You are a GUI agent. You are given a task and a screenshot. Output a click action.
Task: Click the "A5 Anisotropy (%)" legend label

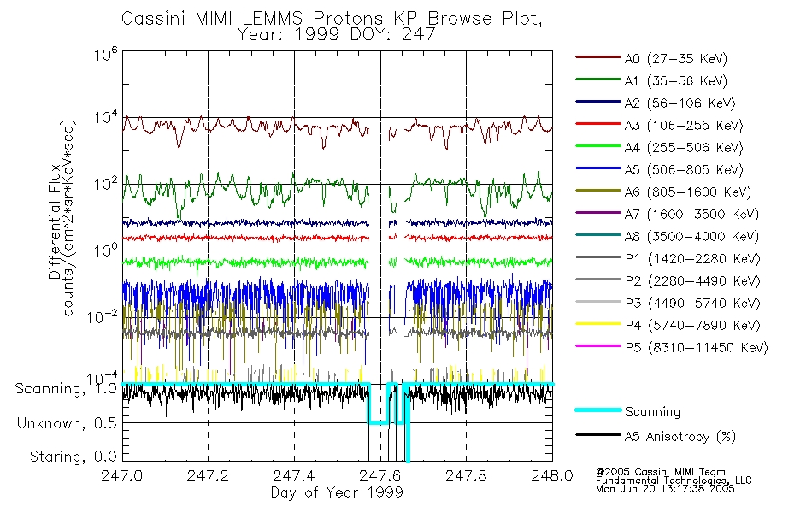[680, 437]
